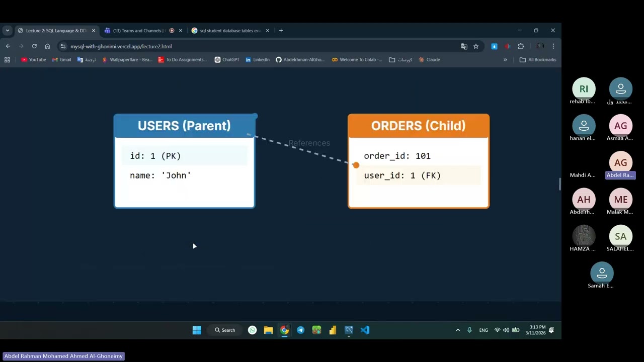Open Wi-Fi network settings in tray

(x=497, y=330)
